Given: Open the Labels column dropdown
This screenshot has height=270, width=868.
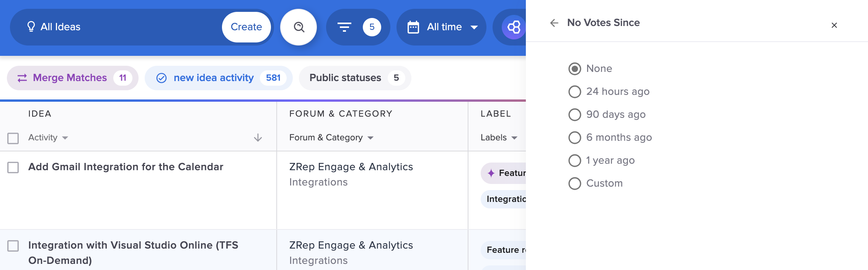Looking at the screenshot, I should coord(499,138).
